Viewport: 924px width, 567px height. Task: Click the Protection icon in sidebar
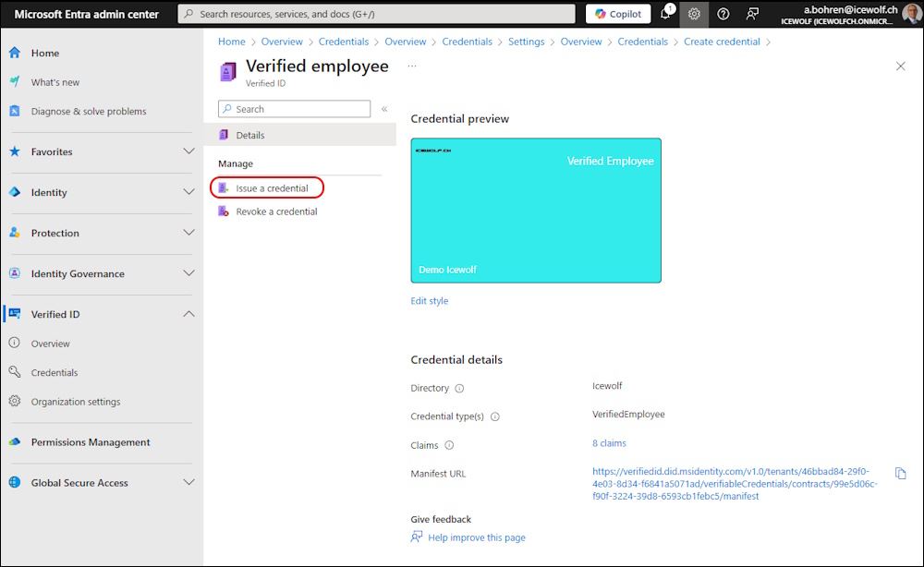point(15,233)
